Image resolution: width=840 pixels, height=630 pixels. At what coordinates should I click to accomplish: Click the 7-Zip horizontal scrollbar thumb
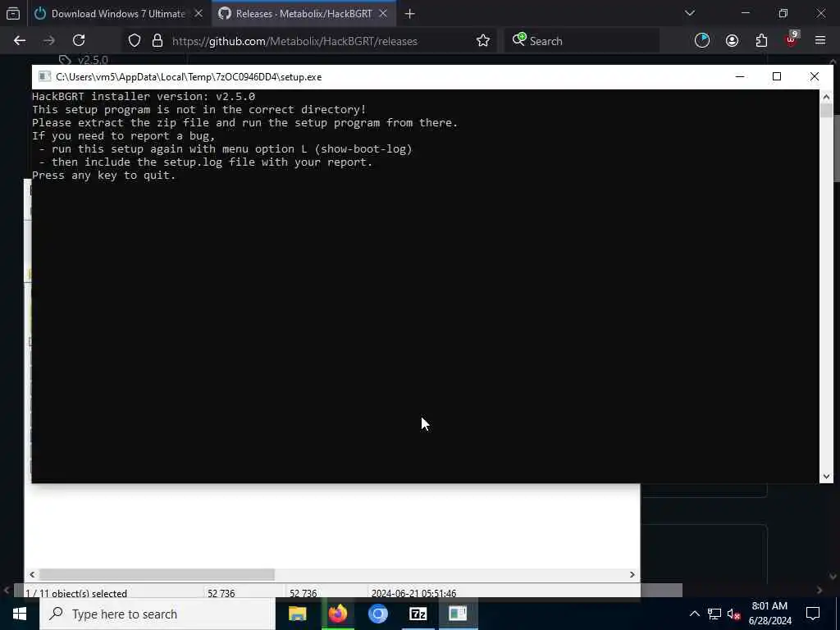pos(157,574)
